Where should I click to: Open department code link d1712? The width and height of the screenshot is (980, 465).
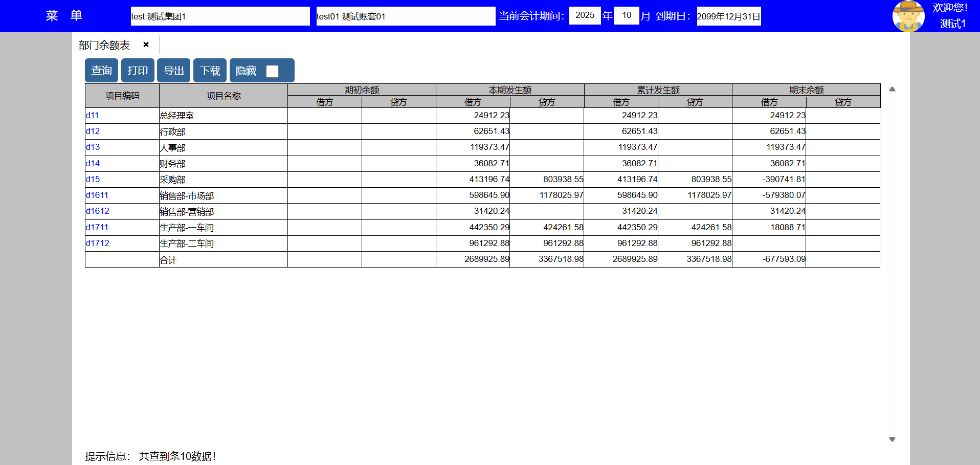coord(97,243)
